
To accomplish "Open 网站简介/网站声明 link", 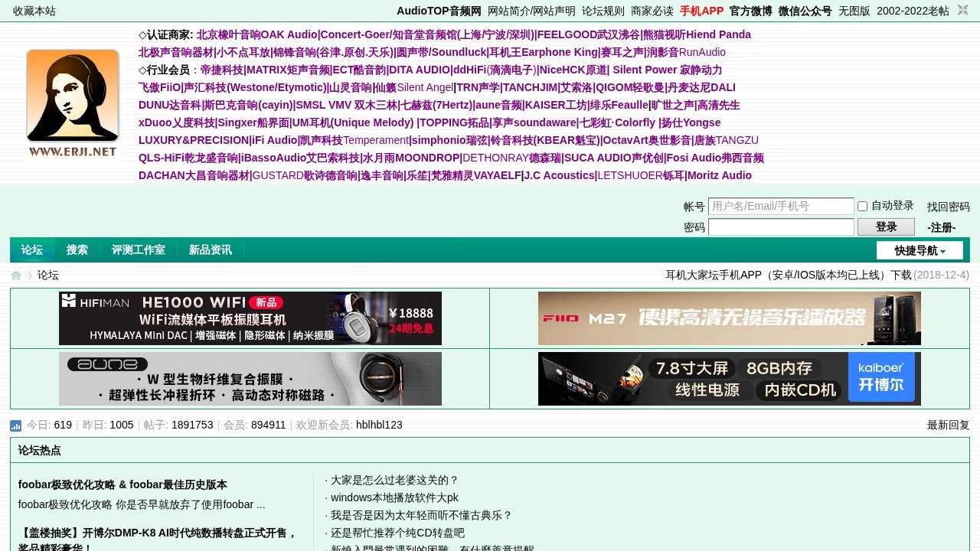I will (531, 11).
